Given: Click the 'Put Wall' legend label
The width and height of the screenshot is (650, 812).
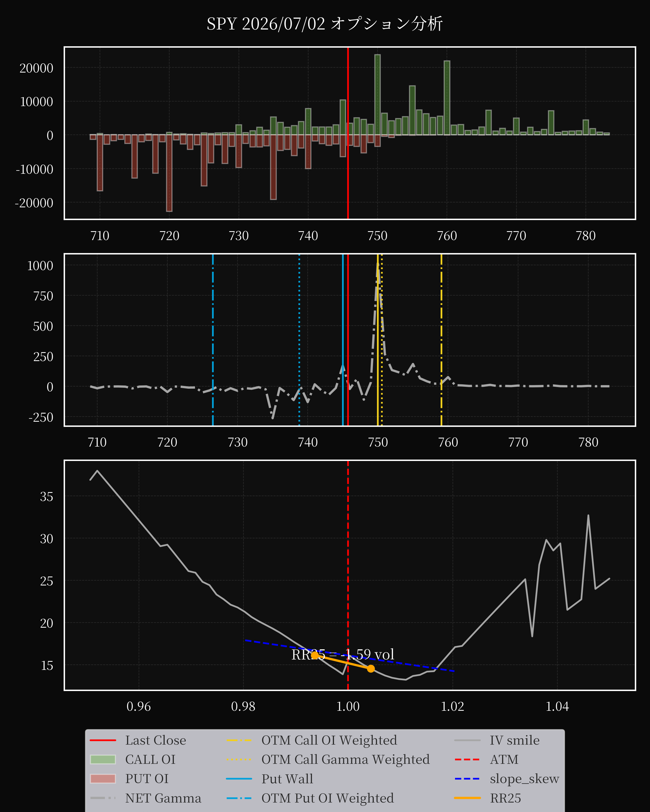Looking at the screenshot, I should click(287, 779).
